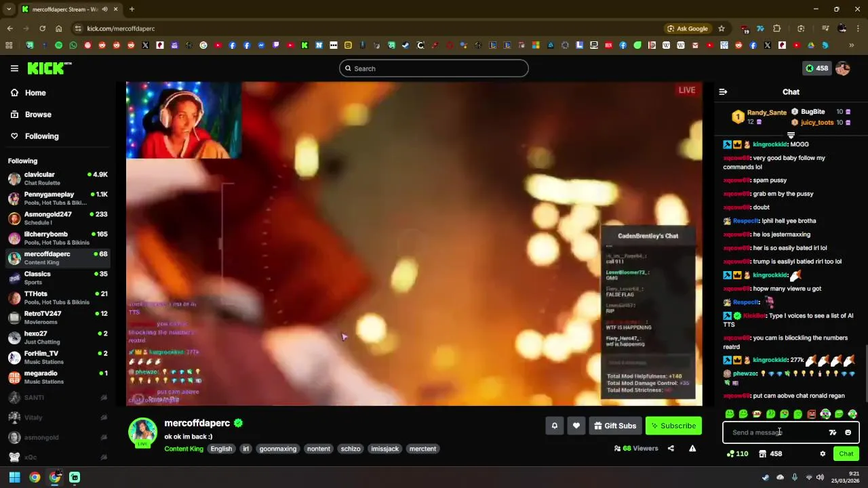Select the TTHots channel in Following
Viewport: 868px width, 488px height.
pos(58,298)
